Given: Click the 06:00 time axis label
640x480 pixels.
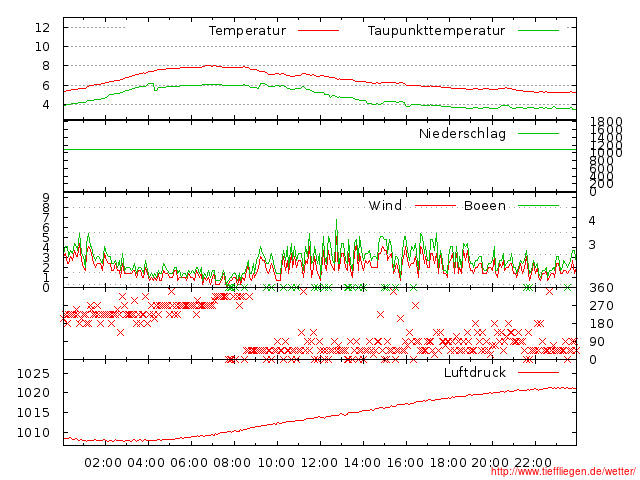Looking at the screenshot, I should pos(189,463).
